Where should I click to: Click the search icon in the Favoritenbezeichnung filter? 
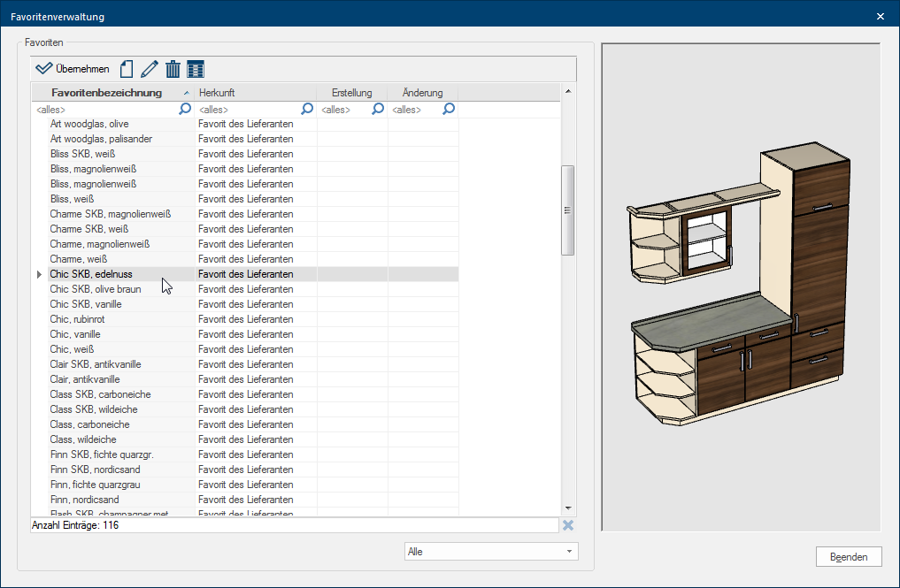tap(185, 110)
